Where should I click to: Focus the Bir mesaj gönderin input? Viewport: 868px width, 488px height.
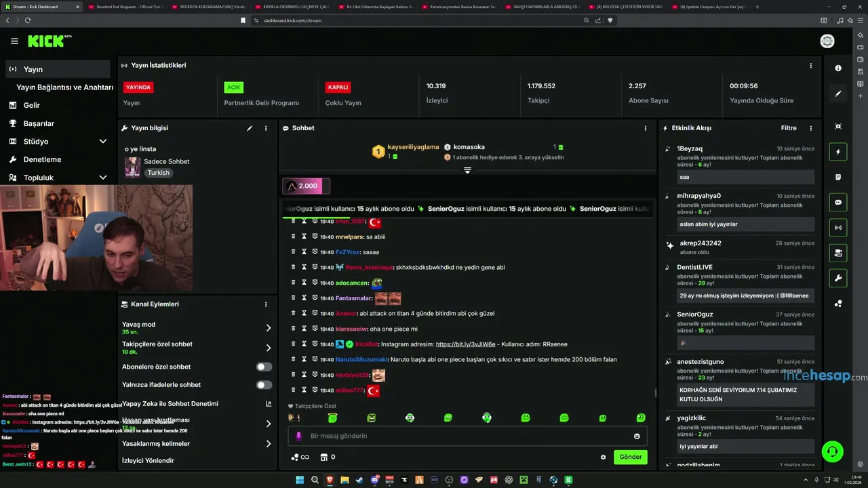(467, 436)
